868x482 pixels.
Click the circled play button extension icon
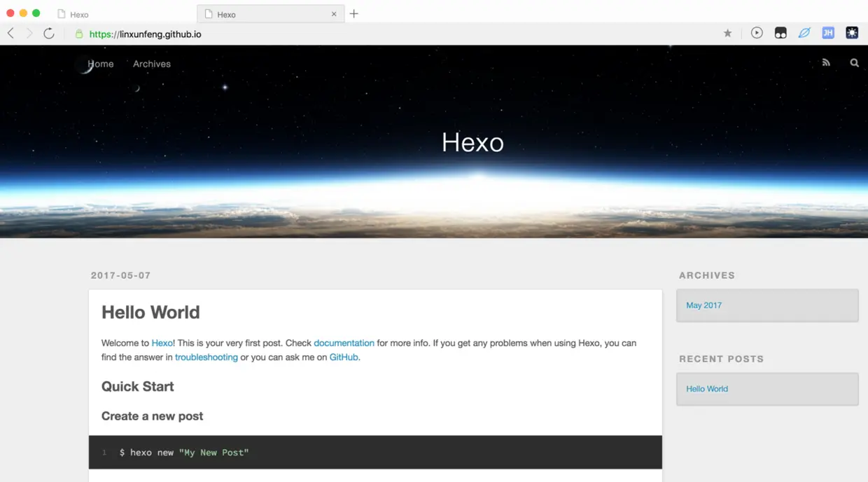point(757,33)
